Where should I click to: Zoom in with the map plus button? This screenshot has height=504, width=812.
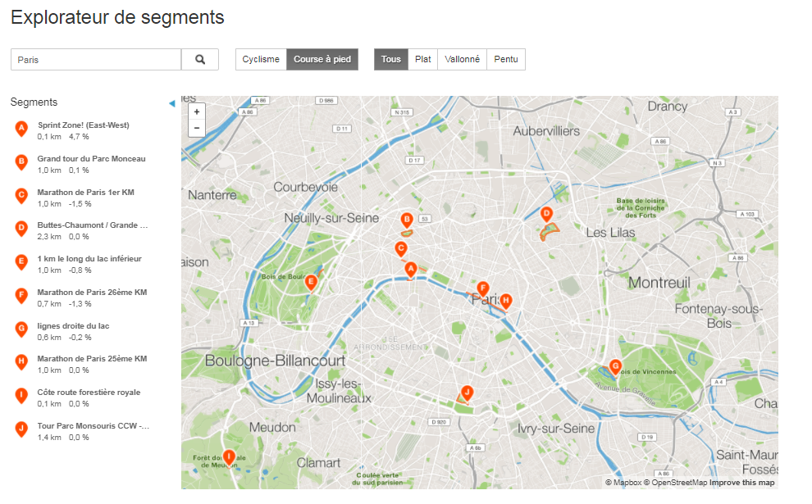[x=197, y=111]
